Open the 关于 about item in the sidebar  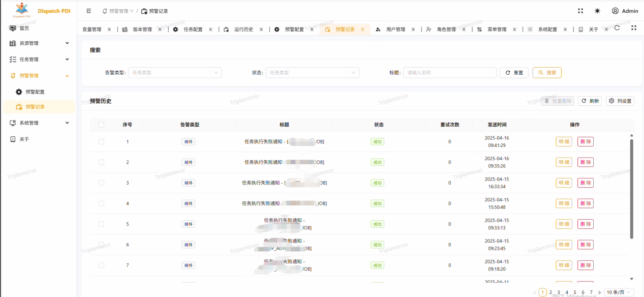[x=24, y=139]
